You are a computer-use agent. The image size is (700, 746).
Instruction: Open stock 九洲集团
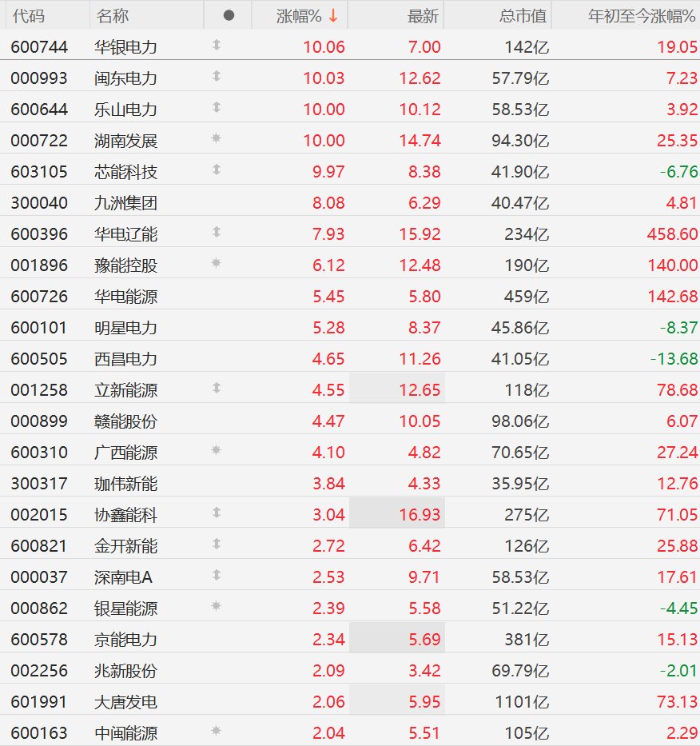[125, 203]
